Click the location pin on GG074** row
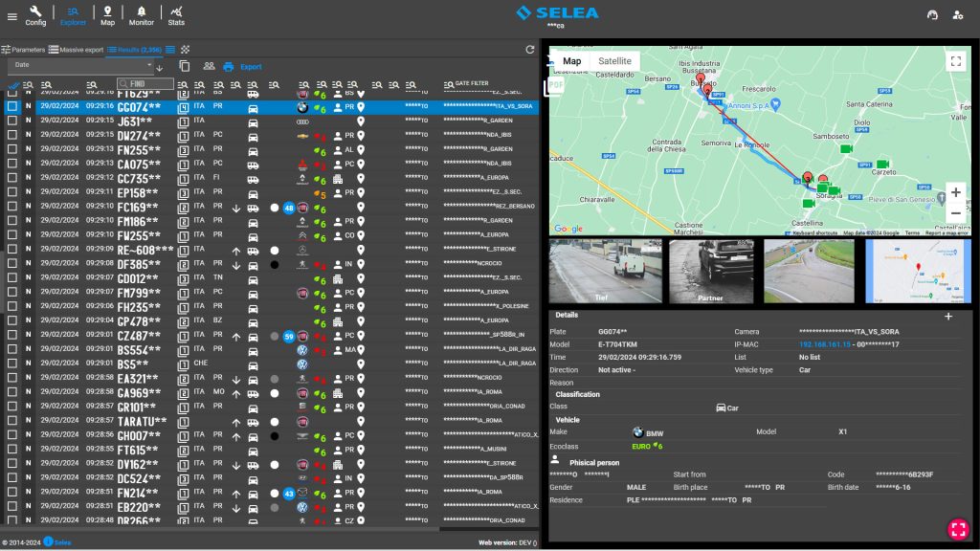 pyautogui.click(x=361, y=107)
